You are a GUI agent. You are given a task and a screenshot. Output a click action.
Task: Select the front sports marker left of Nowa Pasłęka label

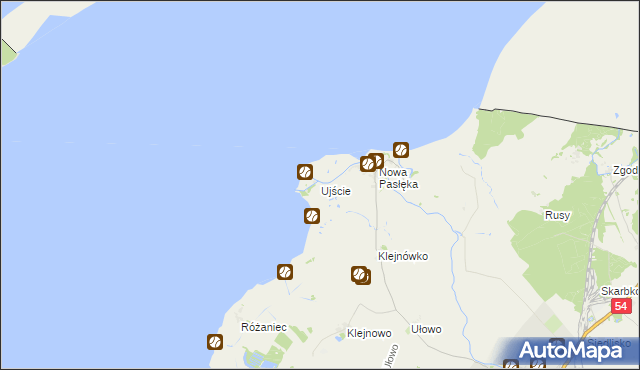click(x=368, y=164)
